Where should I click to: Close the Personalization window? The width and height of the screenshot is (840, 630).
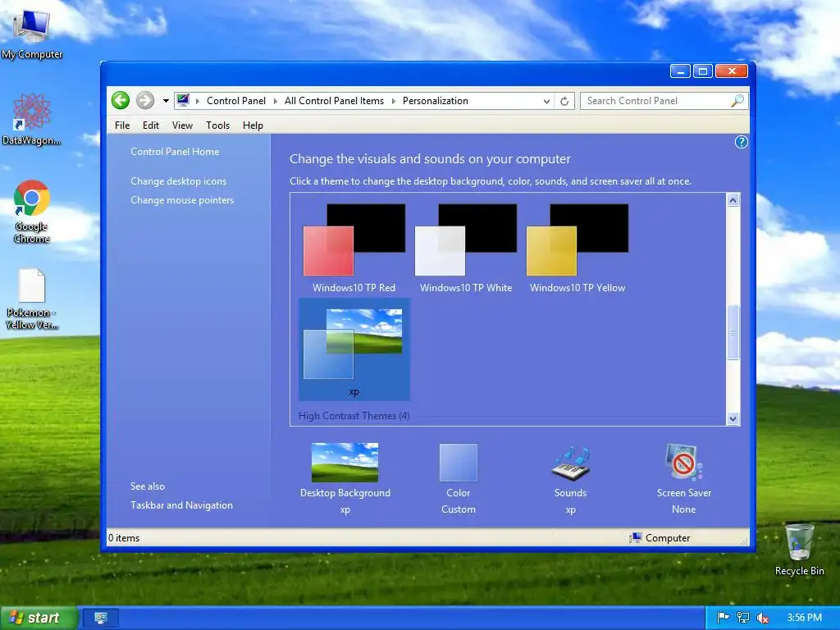(731, 71)
